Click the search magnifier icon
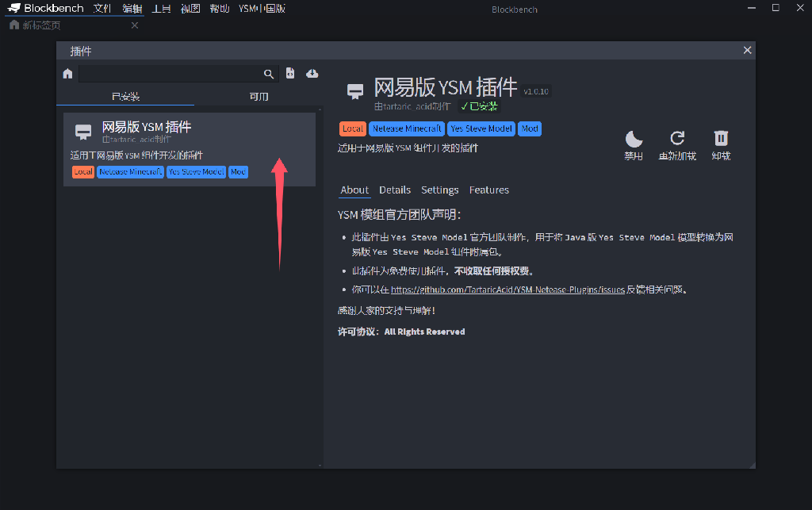Screen dimensions: 812x510 coord(269,74)
